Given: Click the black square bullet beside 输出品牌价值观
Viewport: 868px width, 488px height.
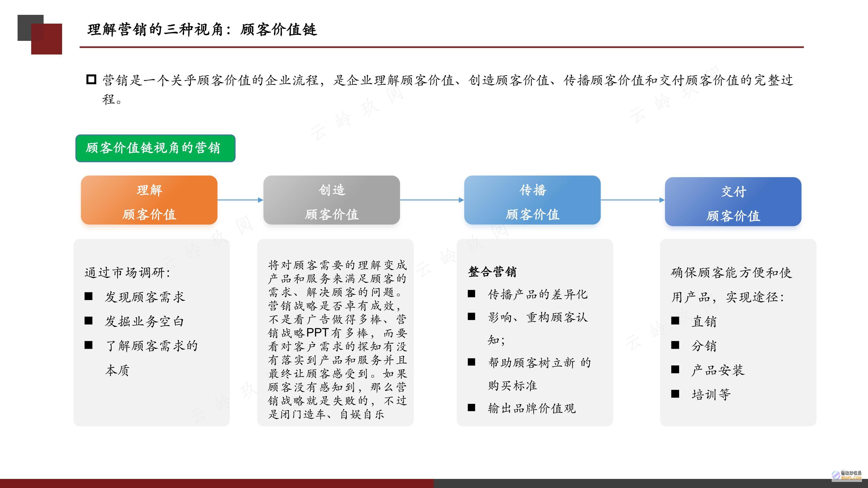Looking at the screenshot, I should pyautogui.click(x=471, y=407).
